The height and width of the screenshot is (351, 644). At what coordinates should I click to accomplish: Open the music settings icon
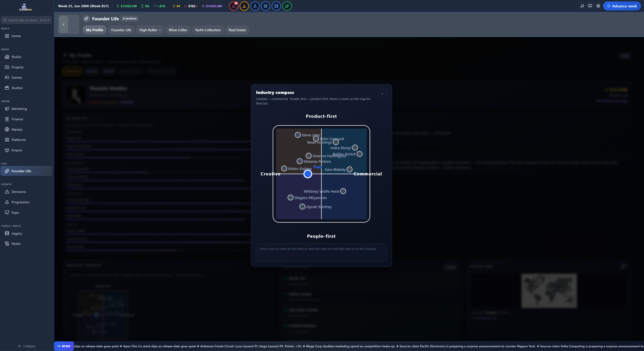582,6
